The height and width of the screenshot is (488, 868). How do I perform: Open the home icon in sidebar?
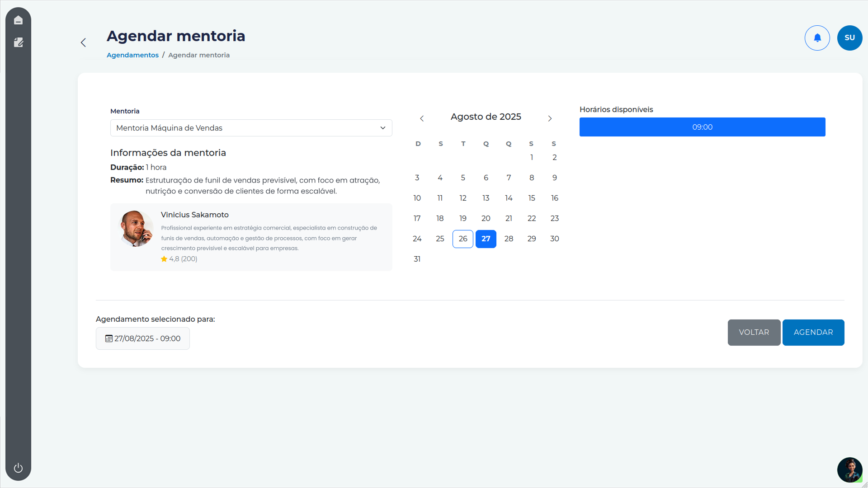click(x=18, y=20)
